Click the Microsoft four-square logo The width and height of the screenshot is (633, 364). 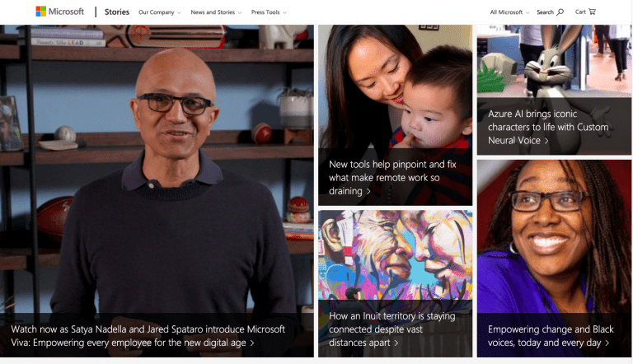coord(40,12)
